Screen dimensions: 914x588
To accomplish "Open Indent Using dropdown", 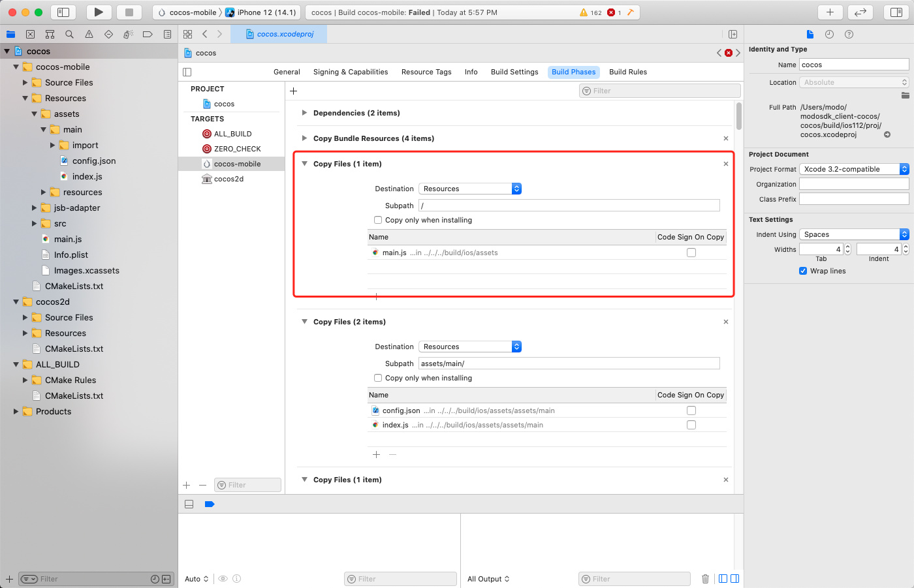I will 854,234.
